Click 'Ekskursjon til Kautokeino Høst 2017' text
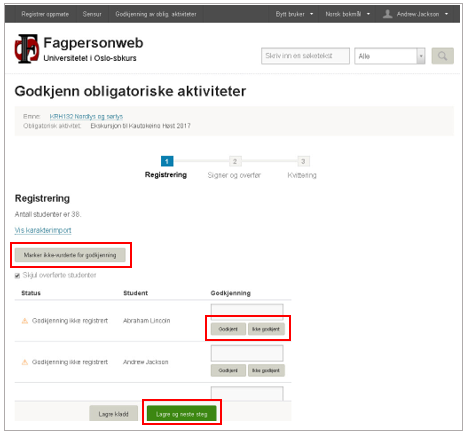Viewport: 469px width, 437px height. pyautogui.click(x=140, y=126)
